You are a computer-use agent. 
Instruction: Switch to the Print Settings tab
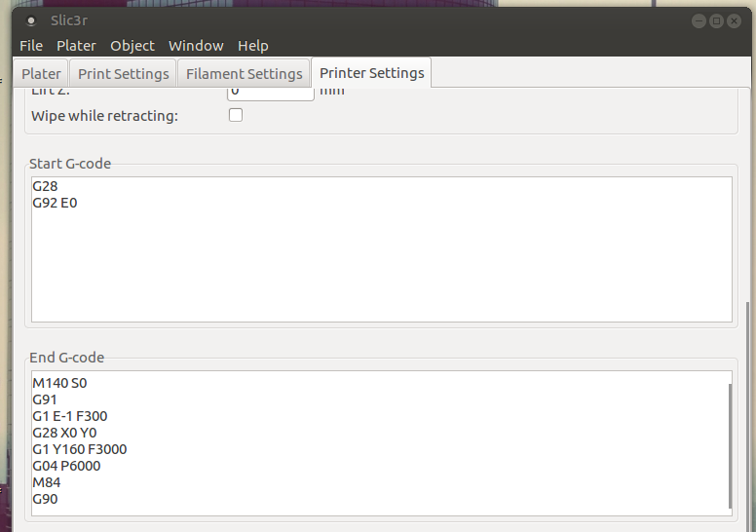(124, 74)
